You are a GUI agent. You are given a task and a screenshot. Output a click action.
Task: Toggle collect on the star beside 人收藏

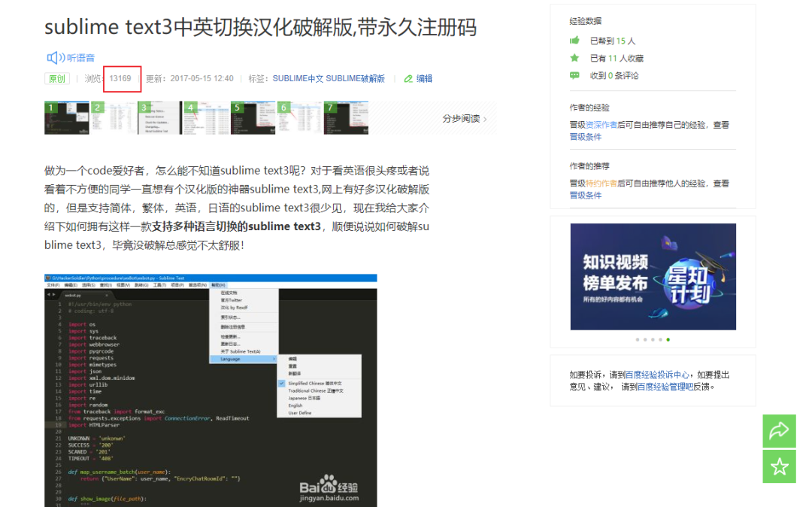574,58
